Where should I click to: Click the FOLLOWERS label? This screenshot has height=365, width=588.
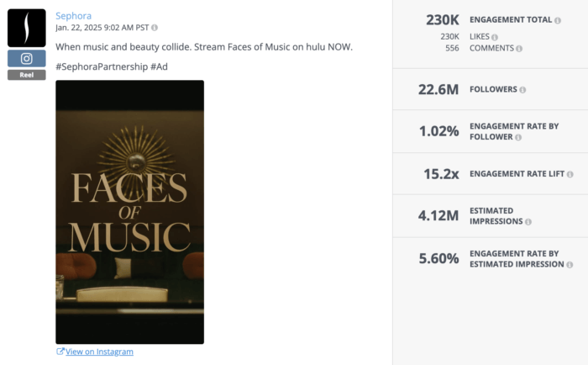(493, 89)
